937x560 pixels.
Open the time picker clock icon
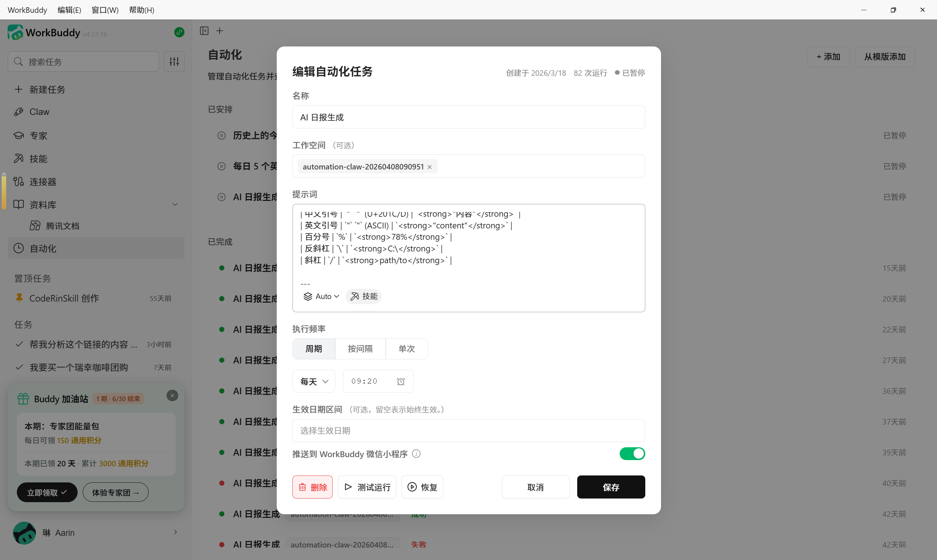pos(401,381)
